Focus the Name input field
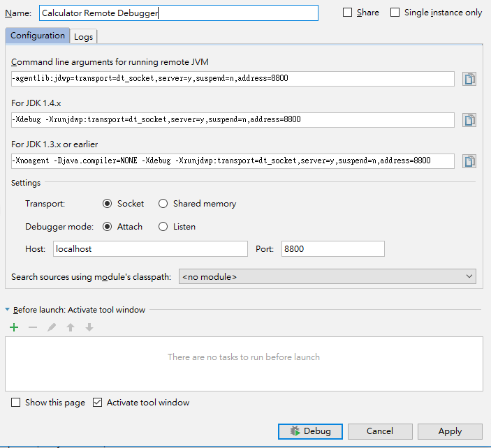 pyautogui.click(x=179, y=13)
